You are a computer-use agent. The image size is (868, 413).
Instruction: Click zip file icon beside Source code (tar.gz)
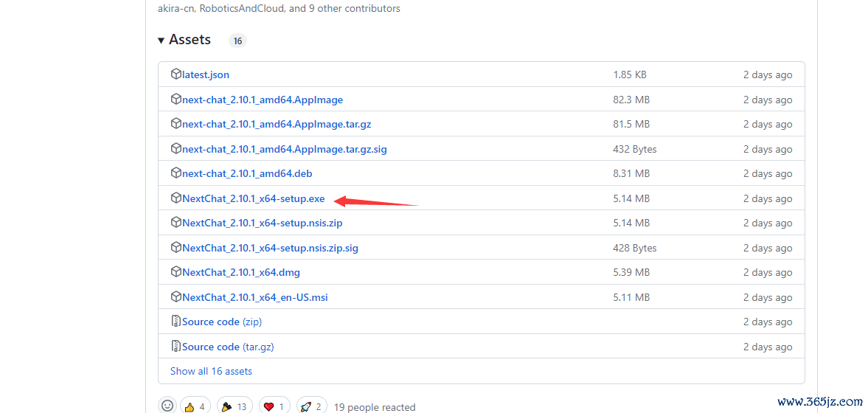176,346
